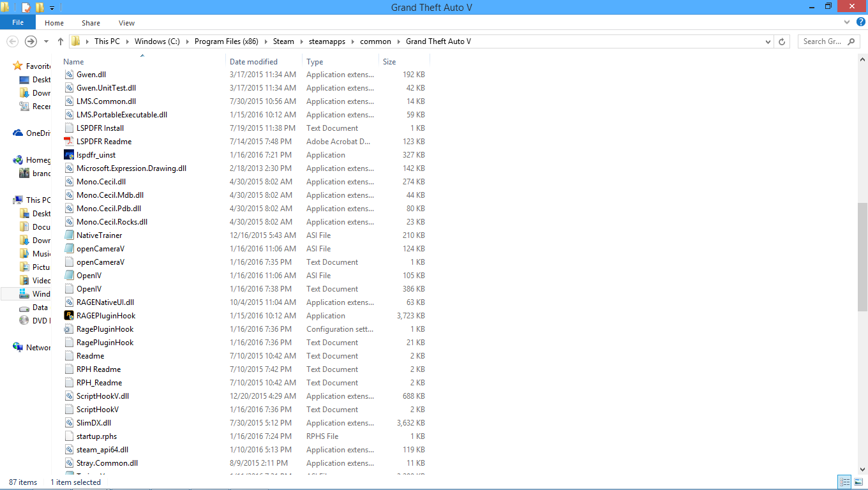
Task: Click the Program Files (x86) breadcrumb
Action: click(227, 41)
